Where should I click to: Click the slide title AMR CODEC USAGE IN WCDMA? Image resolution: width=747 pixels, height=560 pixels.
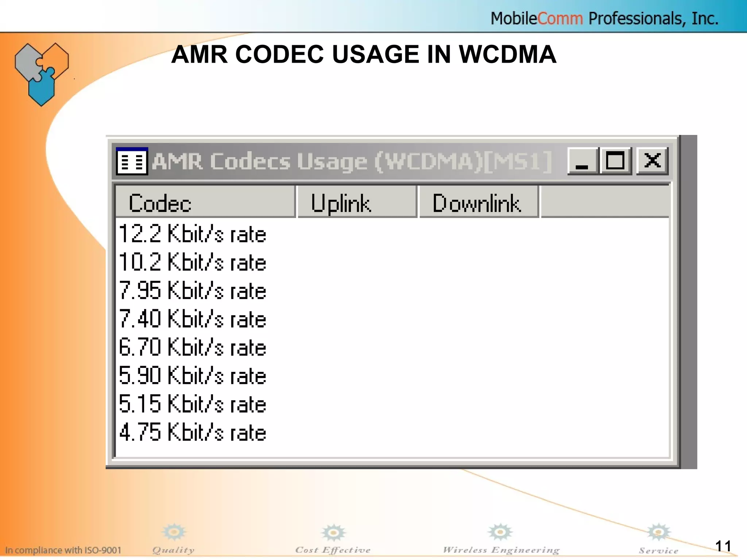tap(364, 54)
